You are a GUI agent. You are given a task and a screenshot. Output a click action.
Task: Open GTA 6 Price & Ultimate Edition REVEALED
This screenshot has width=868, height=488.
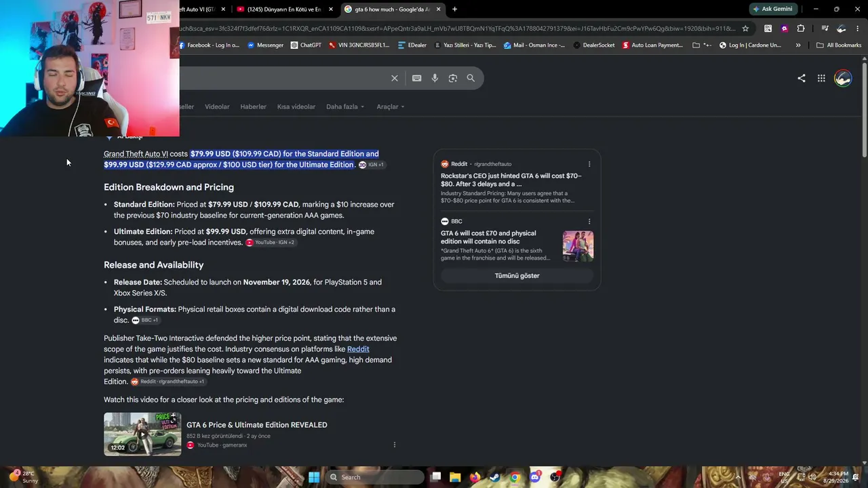click(257, 425)
